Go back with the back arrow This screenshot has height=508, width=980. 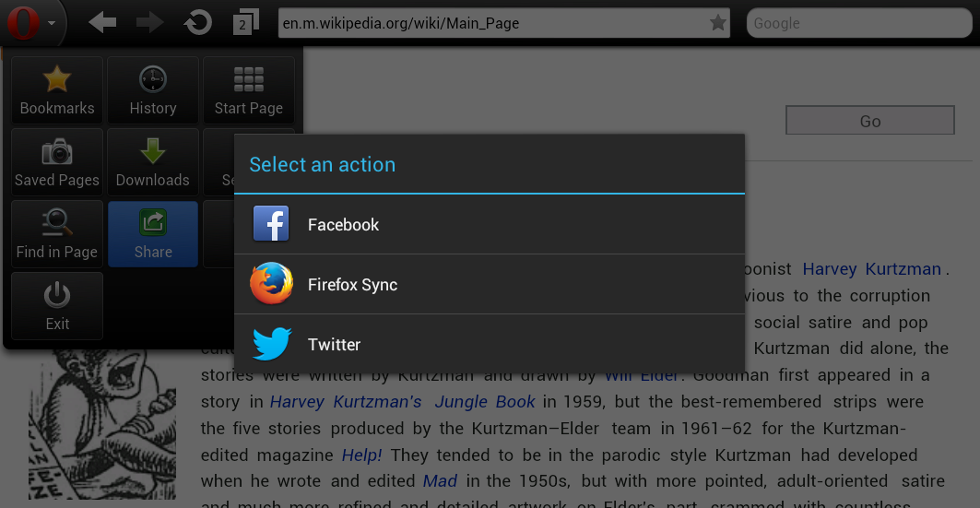(102, 23)
